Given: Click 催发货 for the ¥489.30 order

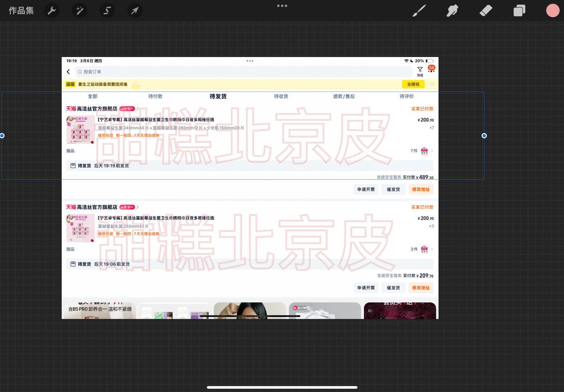Looking at the screenshot, I should click(393, 189).
